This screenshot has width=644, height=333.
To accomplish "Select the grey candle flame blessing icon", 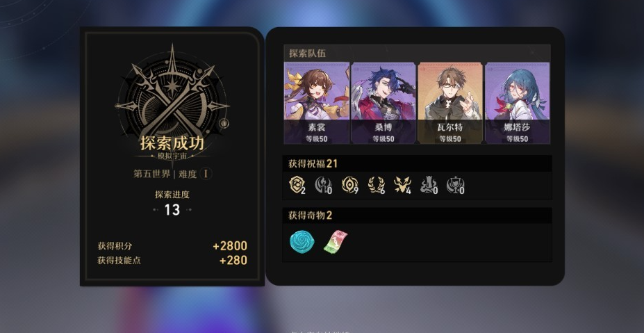I will pyautogui.click(x=323, y=185).
